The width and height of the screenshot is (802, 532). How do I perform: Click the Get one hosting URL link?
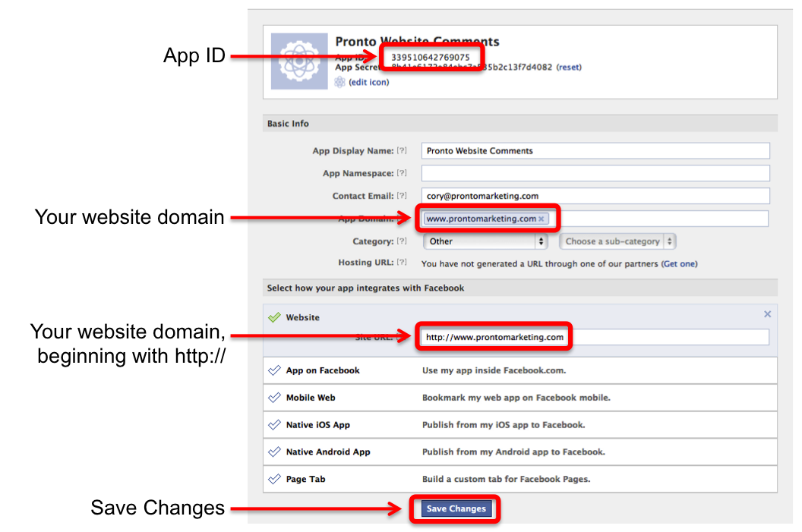(x=679, y=263)
